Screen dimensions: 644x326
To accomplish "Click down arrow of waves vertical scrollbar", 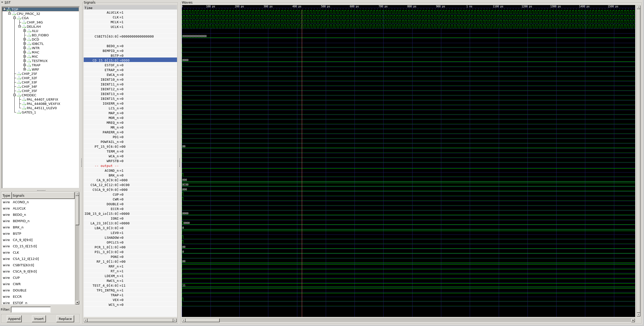I will [638, 314].
